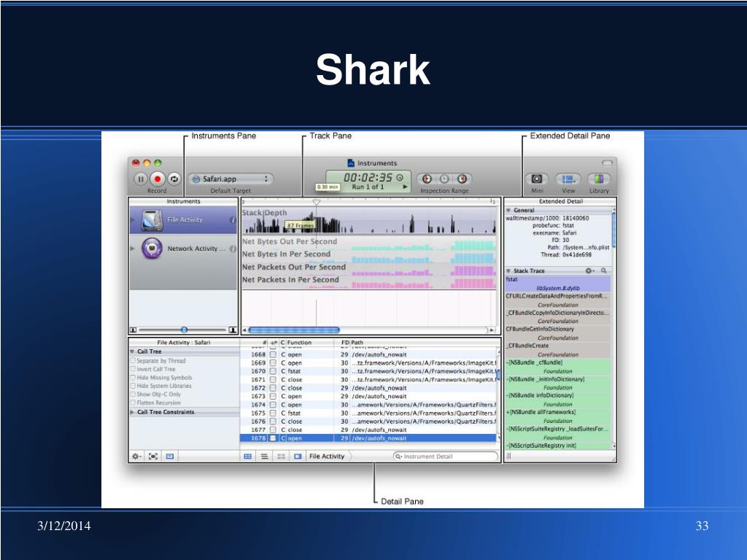The height and width of the screenshot is (560, 747).
Task: Sort by the Path column header
Action: (357, 343)
